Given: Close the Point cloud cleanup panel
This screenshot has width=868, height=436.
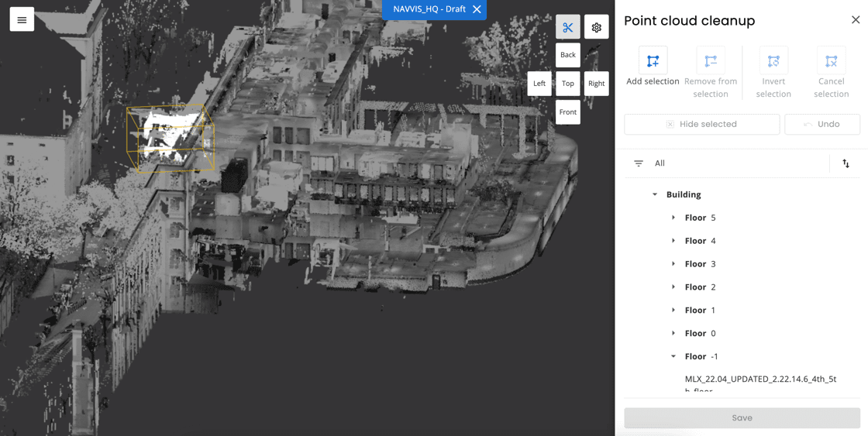Looking at the screenshot, I should pyautogui.click(x=856, y=20).
